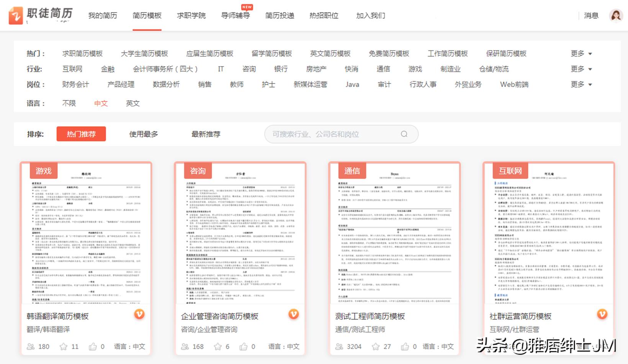Select 中文 as template language

pyautogui.click(x=101, y=103)
